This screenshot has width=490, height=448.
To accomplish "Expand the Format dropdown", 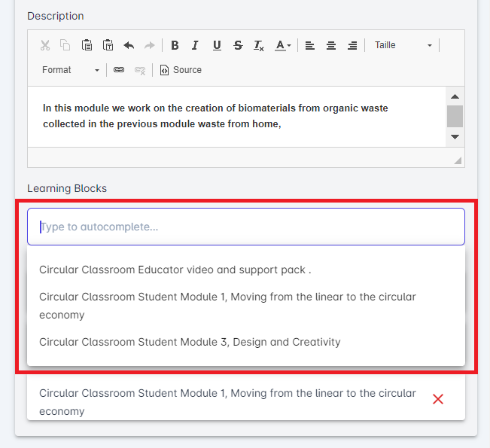I will (71, 70).
